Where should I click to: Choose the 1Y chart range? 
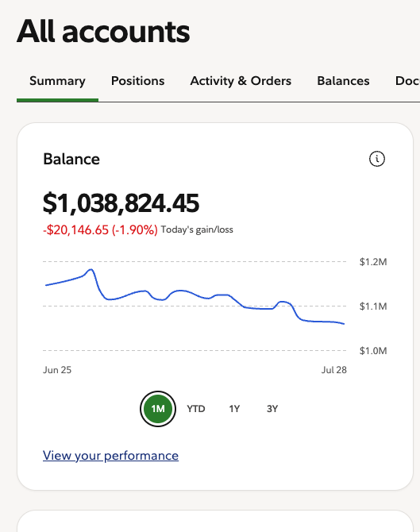pyautogui.click(x=234, y=409)
